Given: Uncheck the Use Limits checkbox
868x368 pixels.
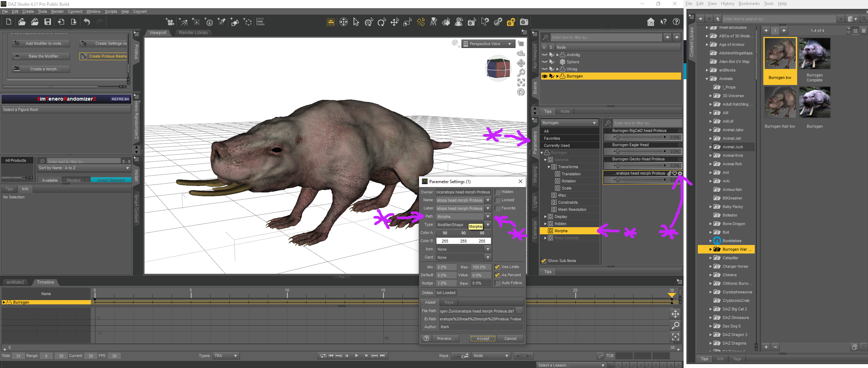Looking at the screenshot, I should pos(497,267).
